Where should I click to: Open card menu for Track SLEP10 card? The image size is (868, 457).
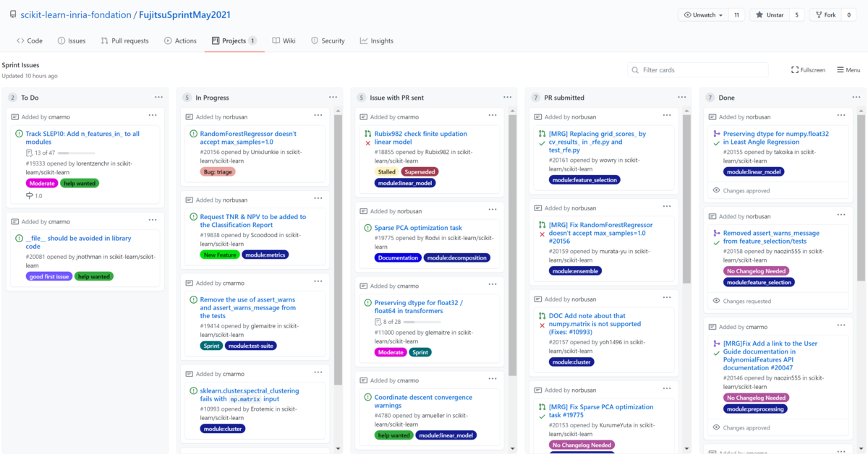coord(153,116)
